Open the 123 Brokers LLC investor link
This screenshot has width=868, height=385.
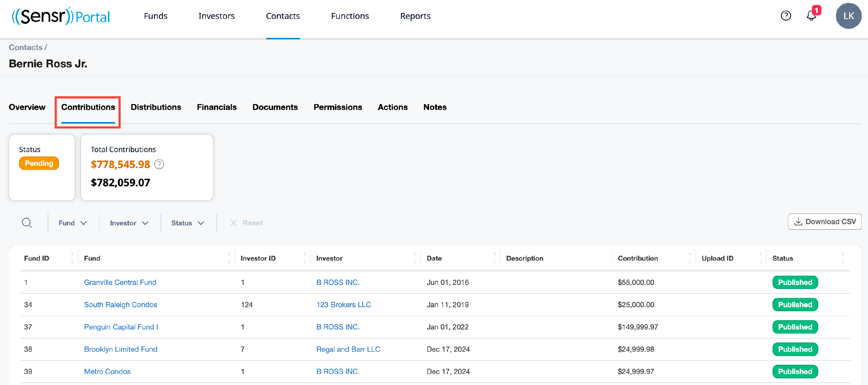coord(344,305)
